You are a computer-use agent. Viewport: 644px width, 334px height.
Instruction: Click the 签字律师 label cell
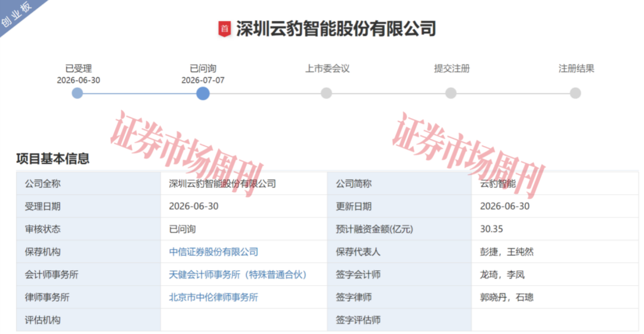pos(399,298)
